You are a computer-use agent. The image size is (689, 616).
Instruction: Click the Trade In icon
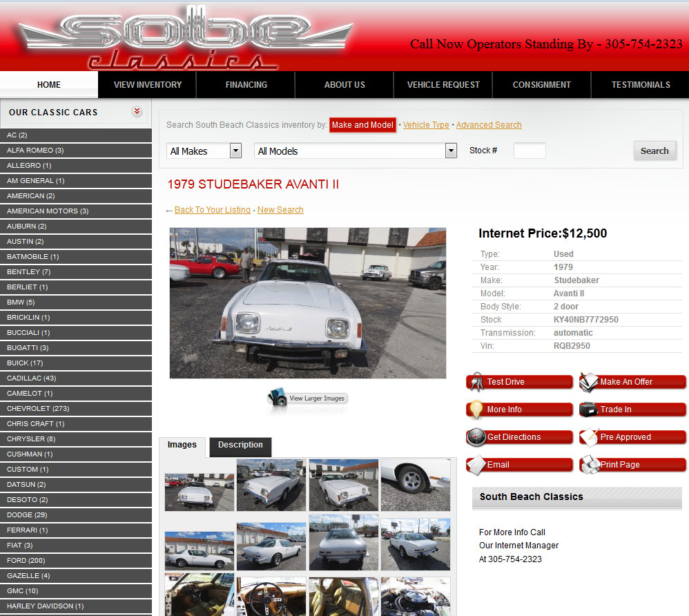point(588,410)
